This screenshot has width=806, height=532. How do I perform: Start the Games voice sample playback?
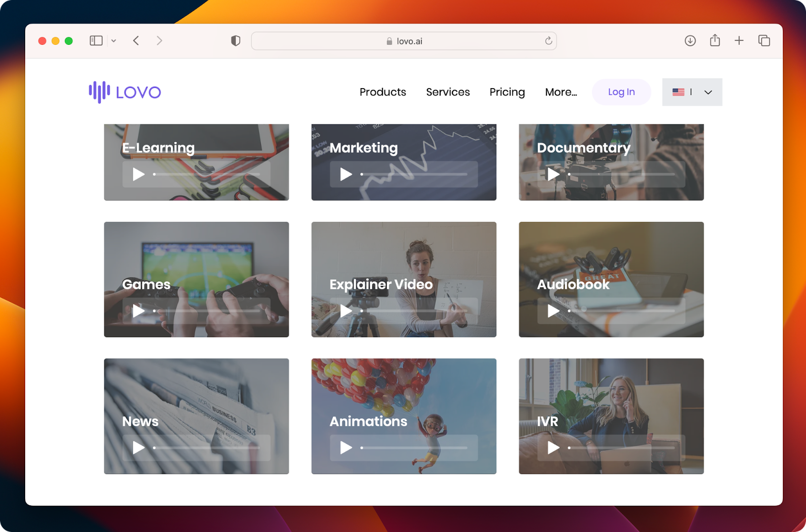pos(139,311)
